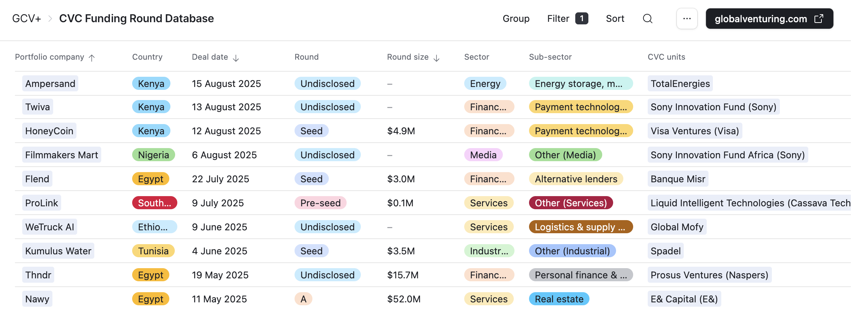Click the filter count badge showing 1
The image size is (868, 310).
581,19
